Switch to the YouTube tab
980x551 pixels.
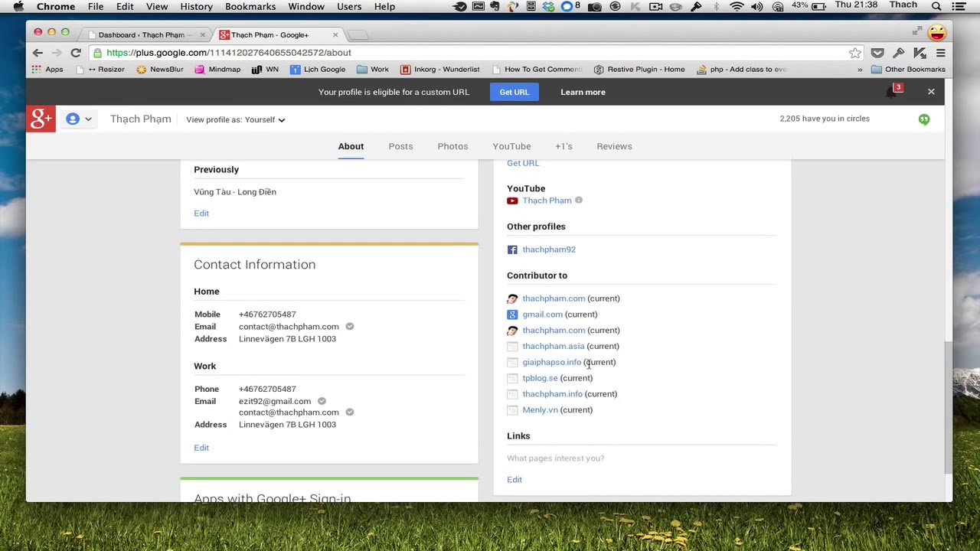click(511, 146)
